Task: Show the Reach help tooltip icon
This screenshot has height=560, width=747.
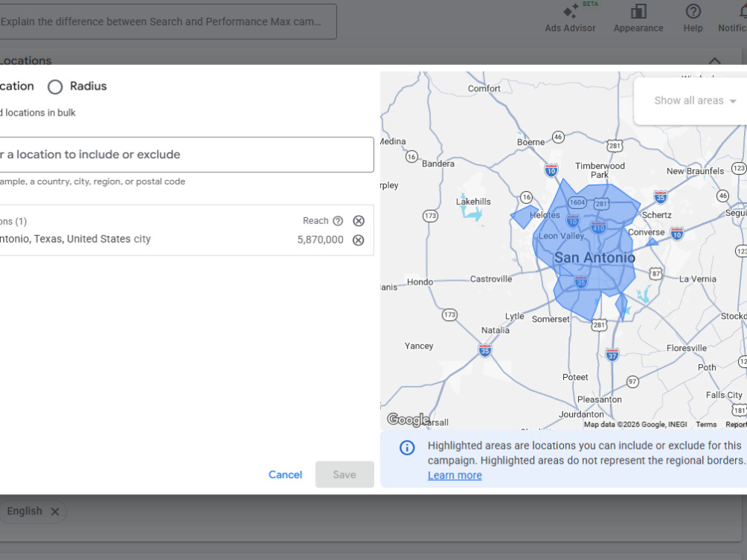Action: (338, 221)
